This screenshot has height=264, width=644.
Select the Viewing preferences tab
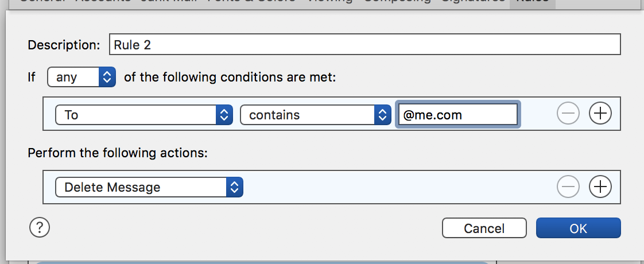[329, 2]
